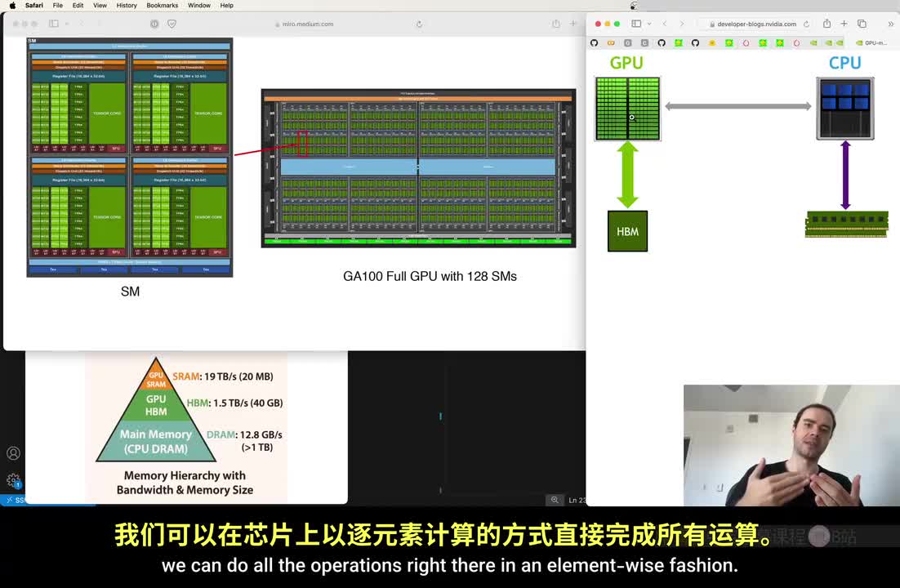Open sidebar options chevron in nvidia Safari window
The height and width of the screenshot is (588, 900).
tap(649, 24)
